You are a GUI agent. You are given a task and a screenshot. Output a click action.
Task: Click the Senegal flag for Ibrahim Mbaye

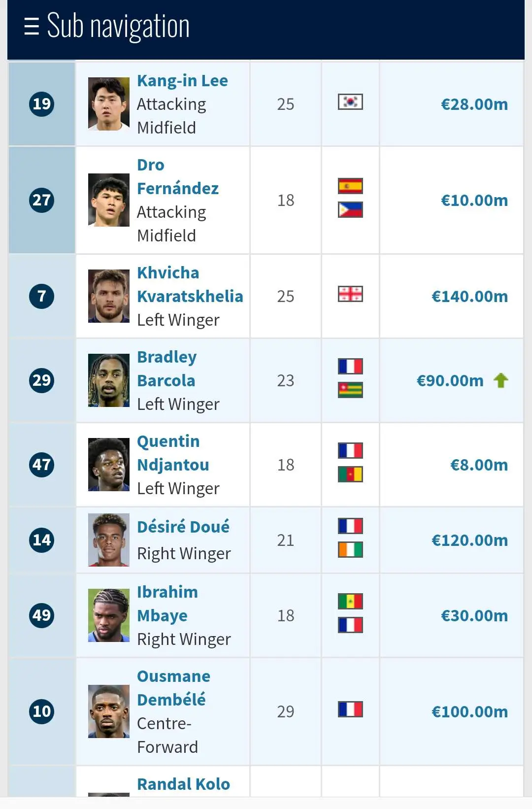pyautogui.click(x=350, y=602)
